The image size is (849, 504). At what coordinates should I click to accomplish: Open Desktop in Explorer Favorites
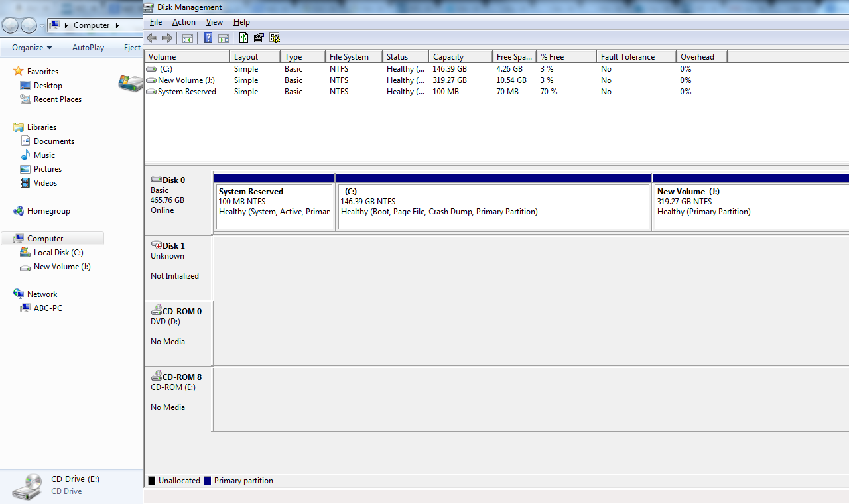[48, 86]
